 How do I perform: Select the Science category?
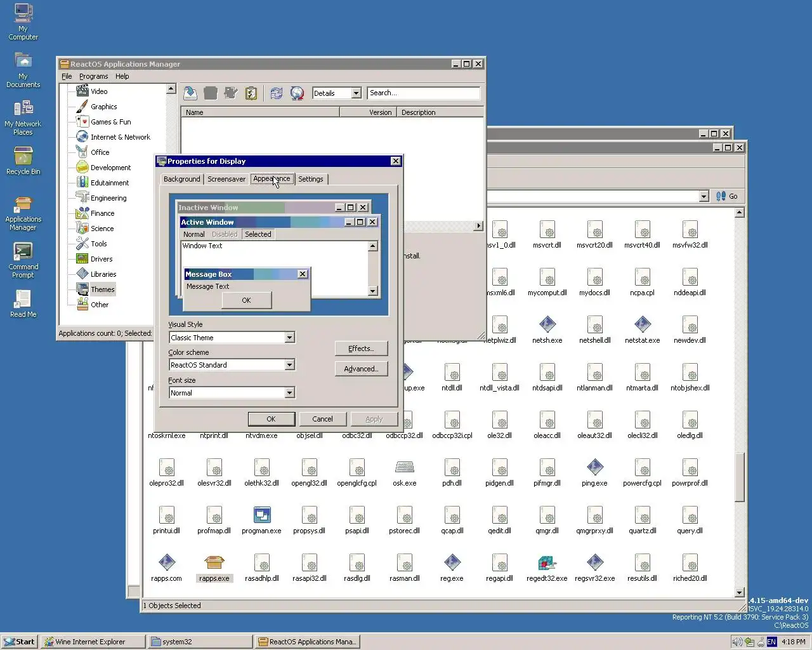click(102, 229)
